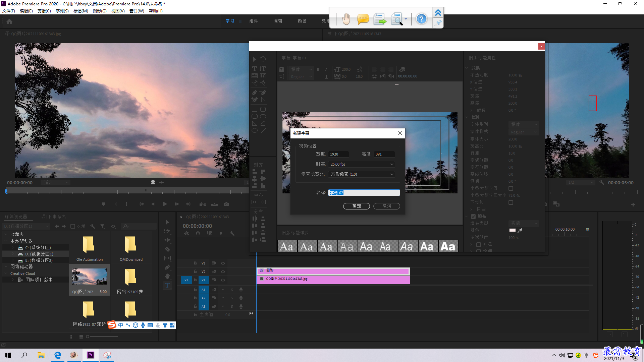
Task: Uncheck the Fill checkbox
Action: click(473, 216)
